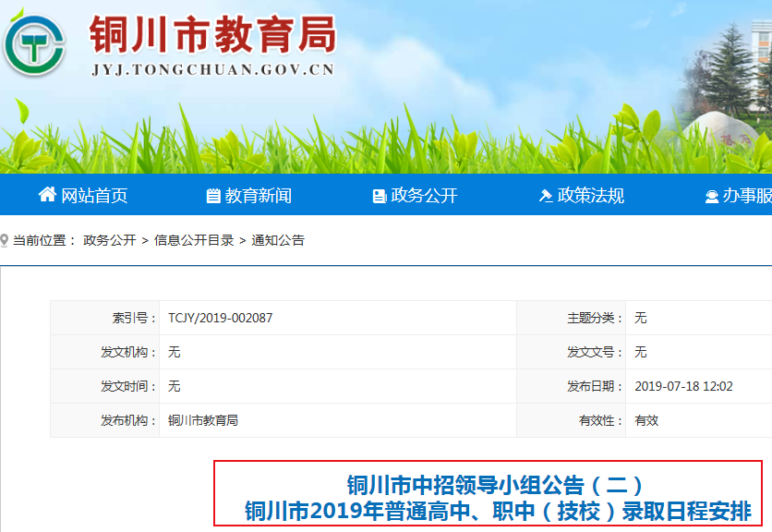Click the 发布机构 label cell
Image resolution: width=772 pixels, height=532 pixels.
(x=105, y=420)
